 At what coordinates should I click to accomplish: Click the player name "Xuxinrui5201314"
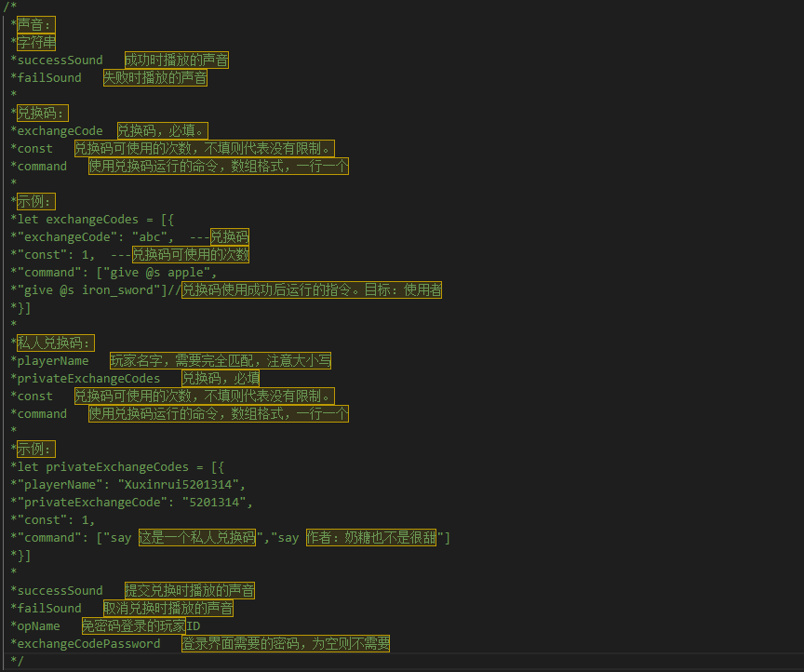(x=178, y=485)
